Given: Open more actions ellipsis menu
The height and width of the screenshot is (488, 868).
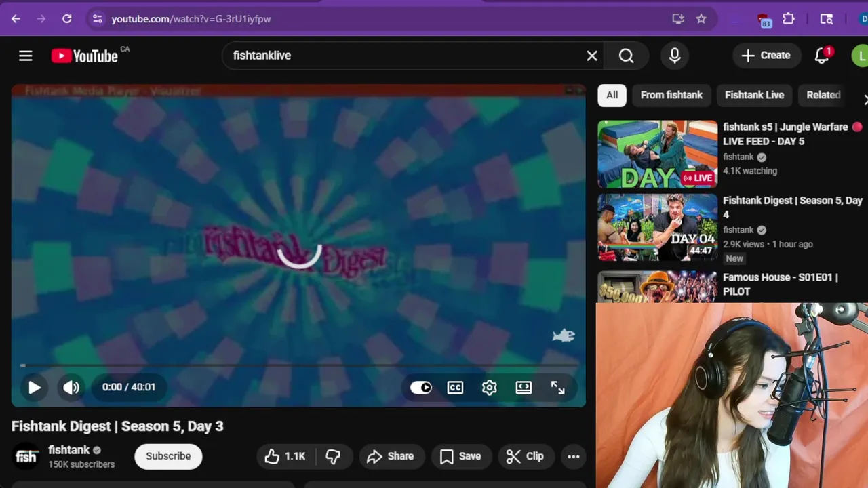Looking at the screenshot, I should click(x=574, y=456).
